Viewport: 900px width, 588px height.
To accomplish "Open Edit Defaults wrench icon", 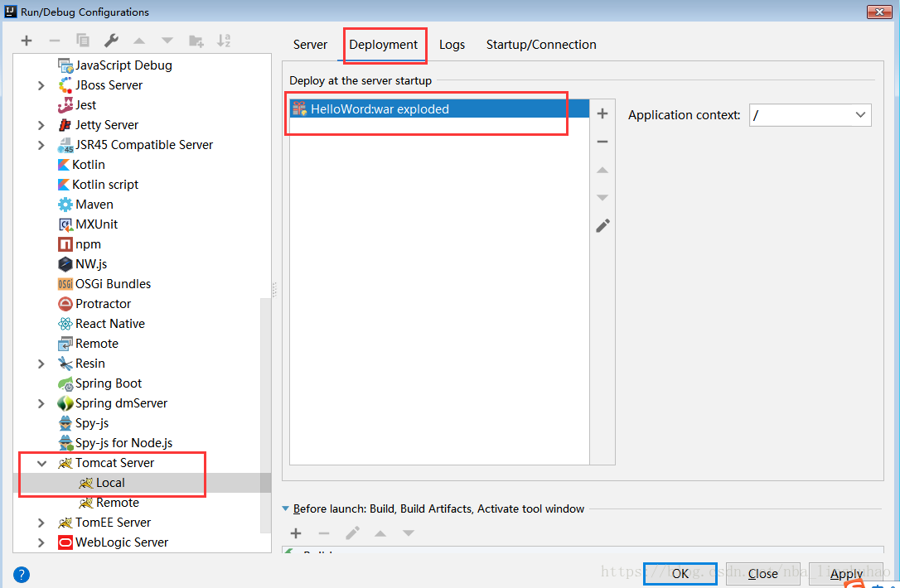I will click(111, 40).
